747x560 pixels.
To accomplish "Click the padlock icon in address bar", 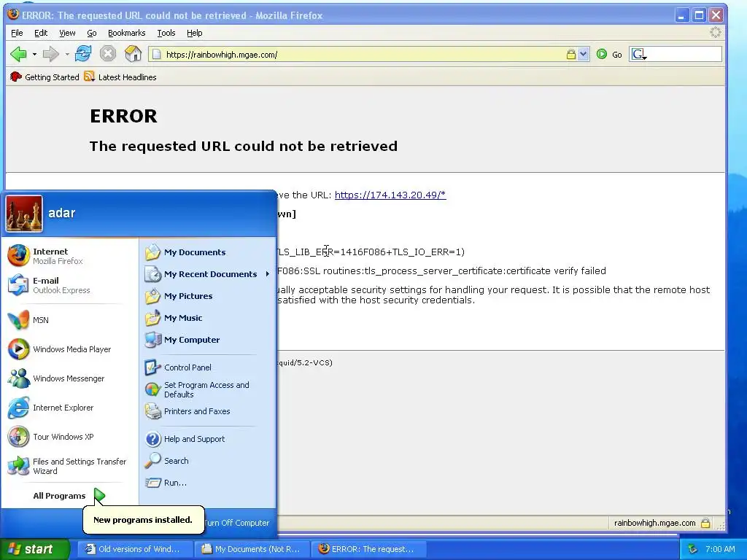I will 570,54.
